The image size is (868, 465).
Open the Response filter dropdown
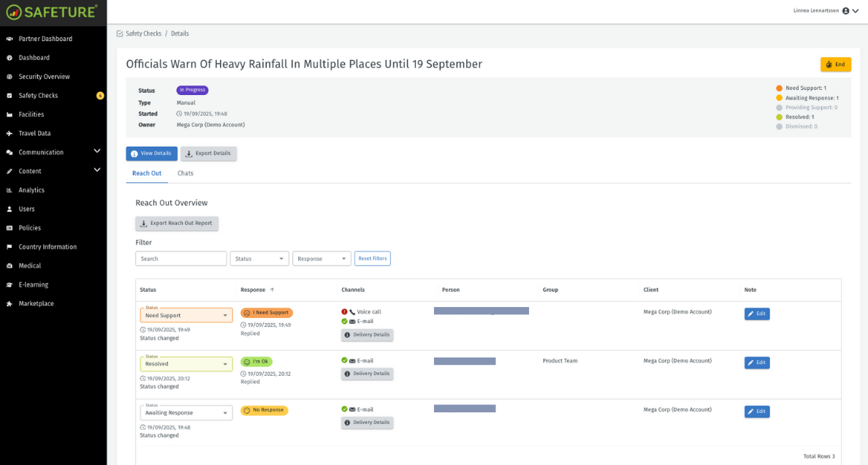tap(321, 258)
